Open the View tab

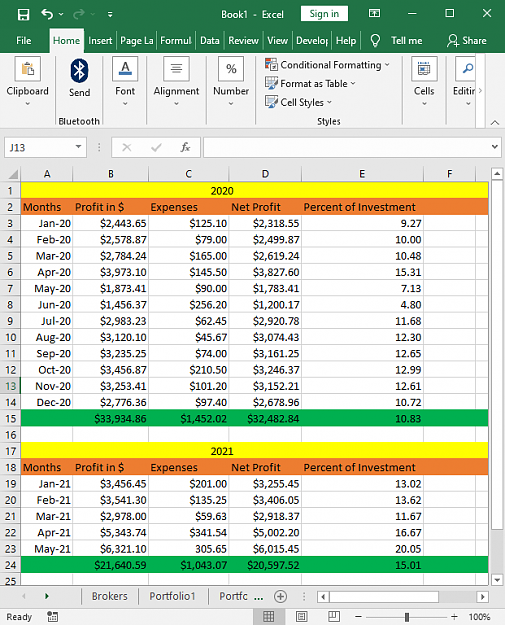click(x=277, y=41)
